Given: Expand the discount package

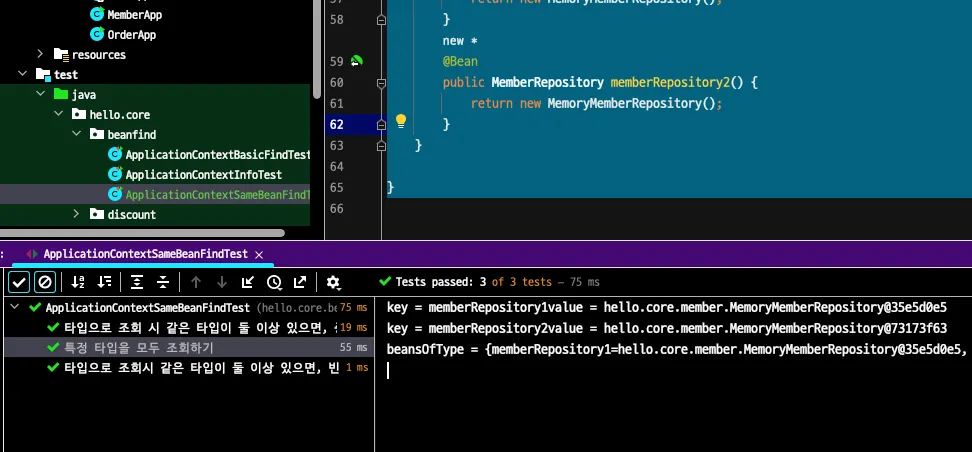Looking at the screenshot, I should [76, 214].
